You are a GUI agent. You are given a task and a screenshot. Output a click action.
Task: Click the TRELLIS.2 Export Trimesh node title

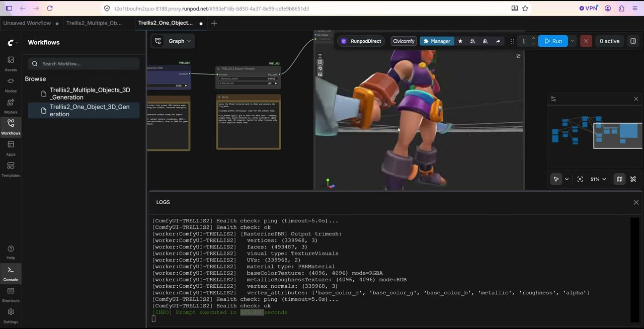coord(238,68)
